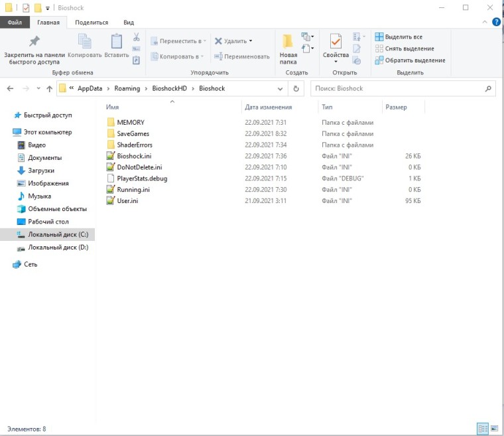
Task: Open Загрузки in the navigation pane
Action: coord(41,171)
